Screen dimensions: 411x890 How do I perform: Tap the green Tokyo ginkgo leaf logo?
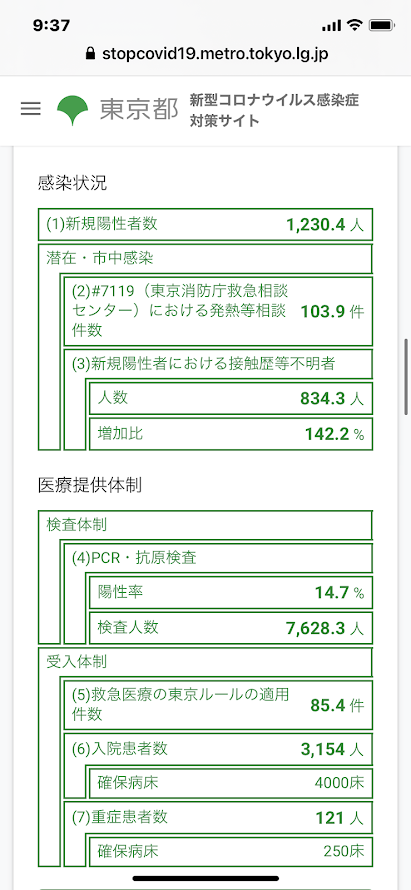73,110
